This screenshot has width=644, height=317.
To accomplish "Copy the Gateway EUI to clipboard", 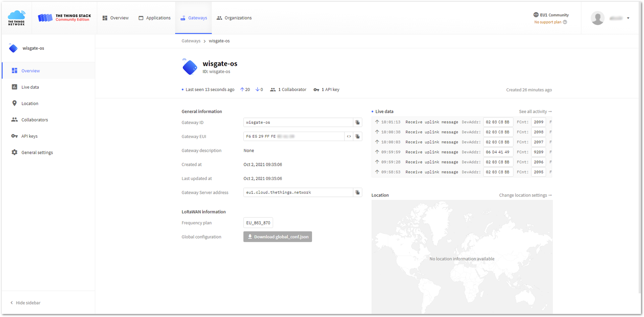I will point(358,136).
